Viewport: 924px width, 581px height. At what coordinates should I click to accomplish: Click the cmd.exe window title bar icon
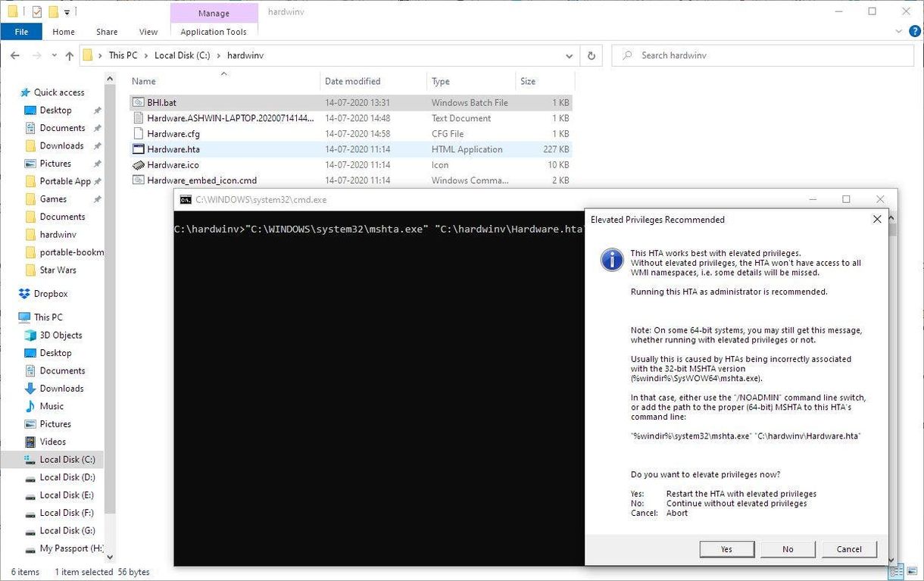186,200
